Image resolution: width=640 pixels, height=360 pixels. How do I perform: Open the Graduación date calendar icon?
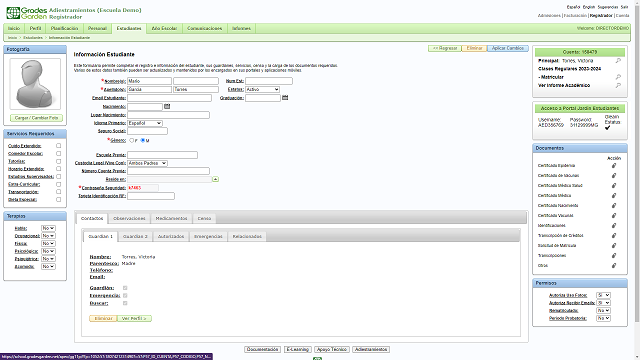(285, 98)
